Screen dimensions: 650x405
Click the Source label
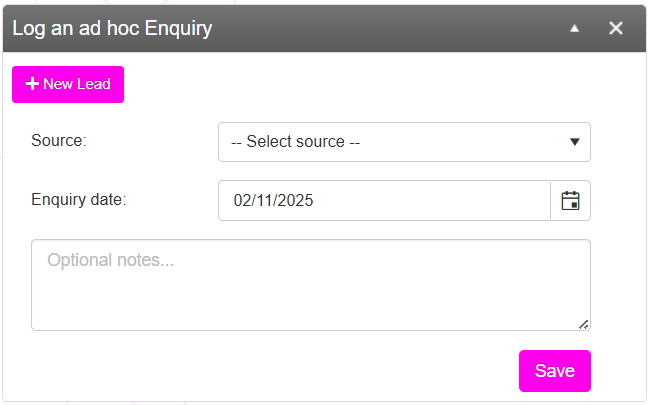[59, 140]
